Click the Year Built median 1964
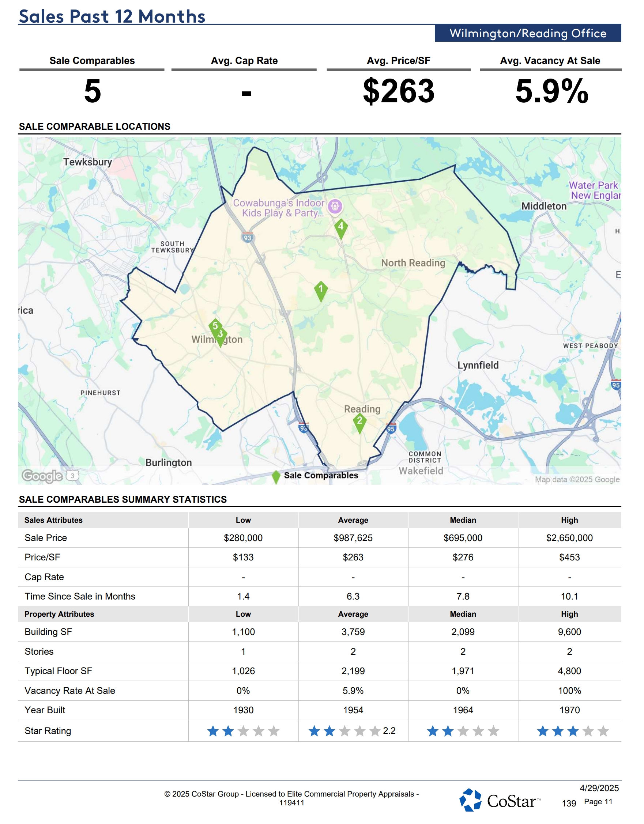Viewport: 644px width, 824px height. click(x=463, y=710)
